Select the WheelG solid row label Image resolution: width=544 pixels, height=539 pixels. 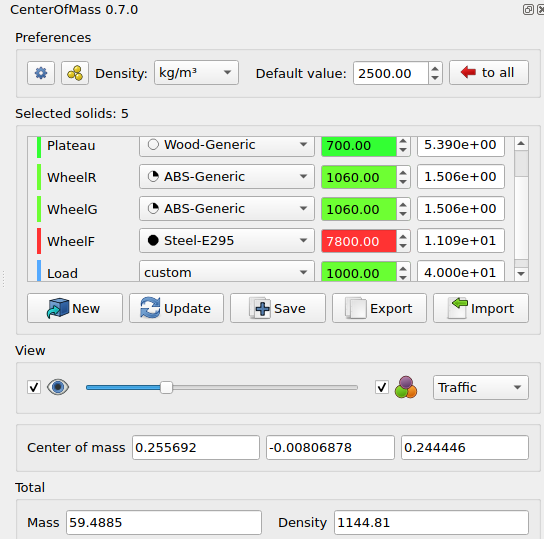point(72,209)
